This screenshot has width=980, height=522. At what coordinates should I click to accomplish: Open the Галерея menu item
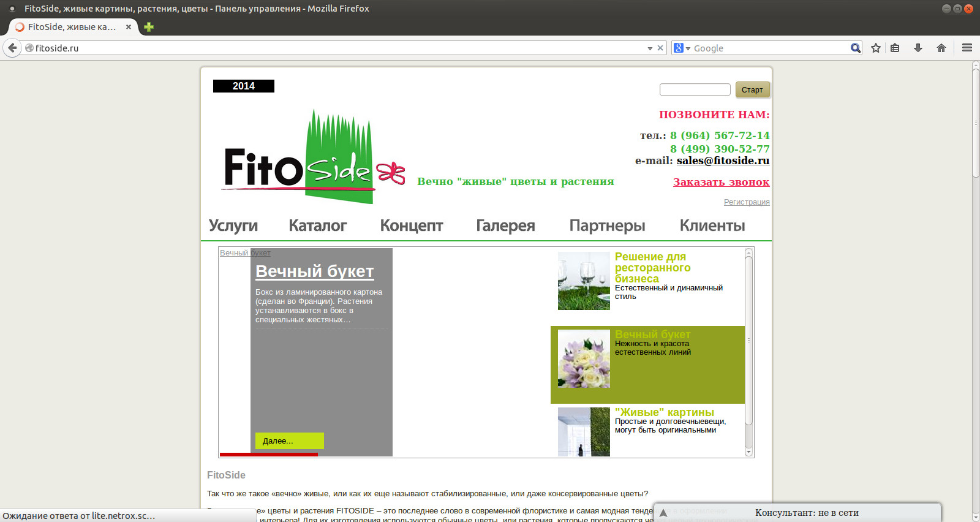505,225
